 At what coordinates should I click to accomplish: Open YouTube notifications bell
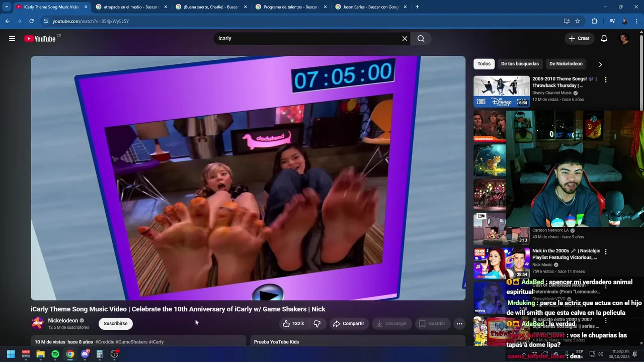604,39
